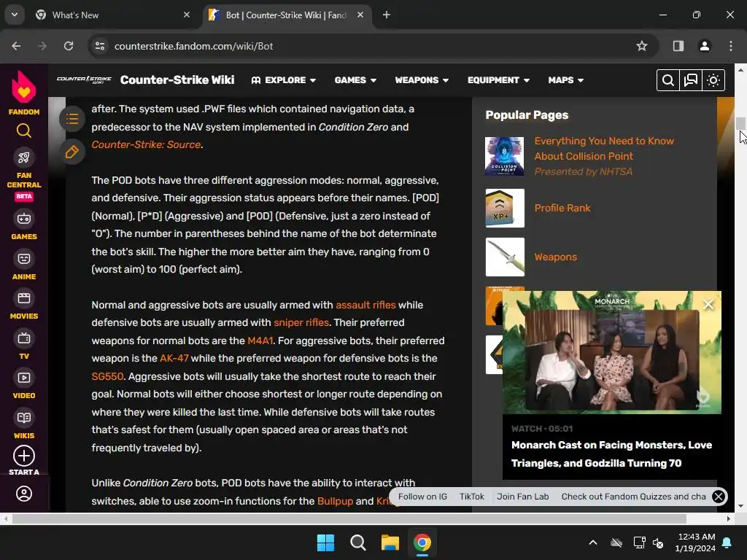The image size is (747, 560).
Task: Open Chrome profile avatar icon
Action: point(704,46)
